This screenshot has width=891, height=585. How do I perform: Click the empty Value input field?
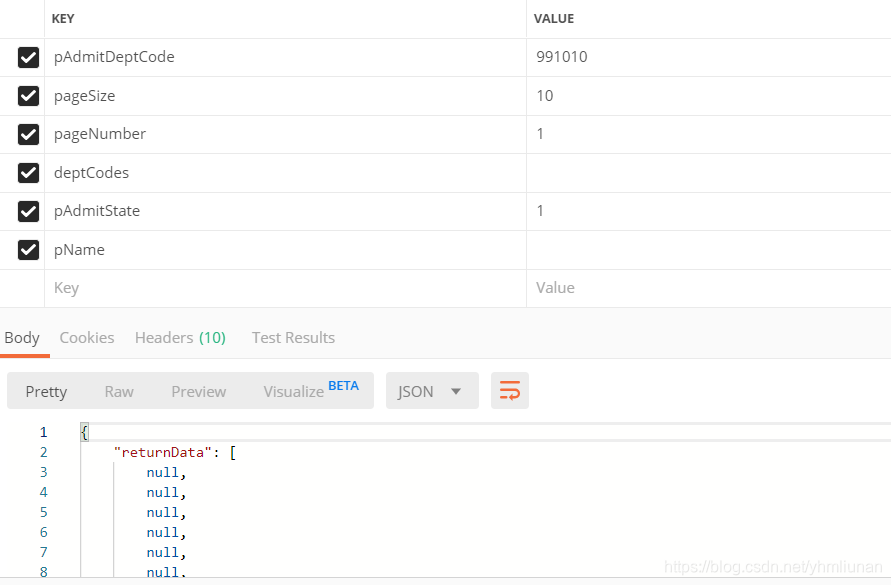pos(709,288)
